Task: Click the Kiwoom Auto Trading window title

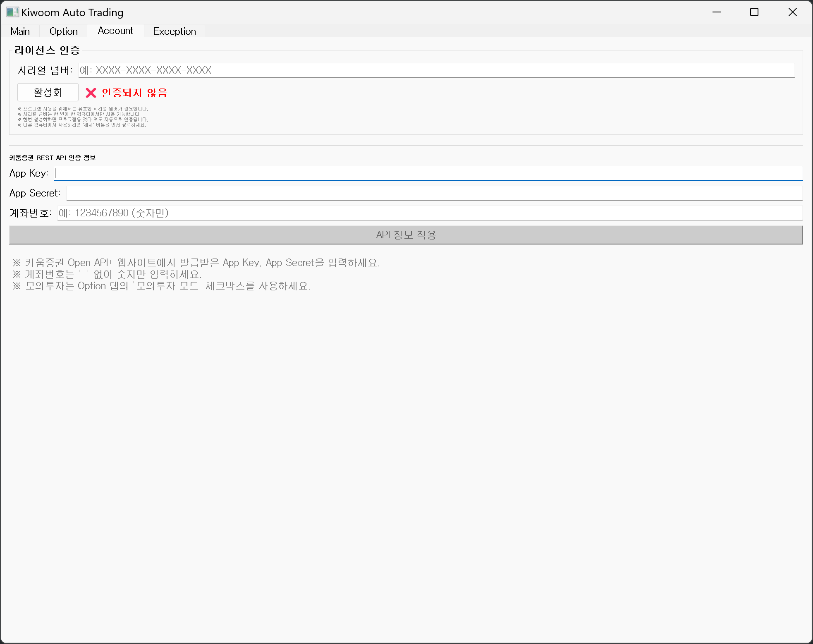Action: (72, 12)
